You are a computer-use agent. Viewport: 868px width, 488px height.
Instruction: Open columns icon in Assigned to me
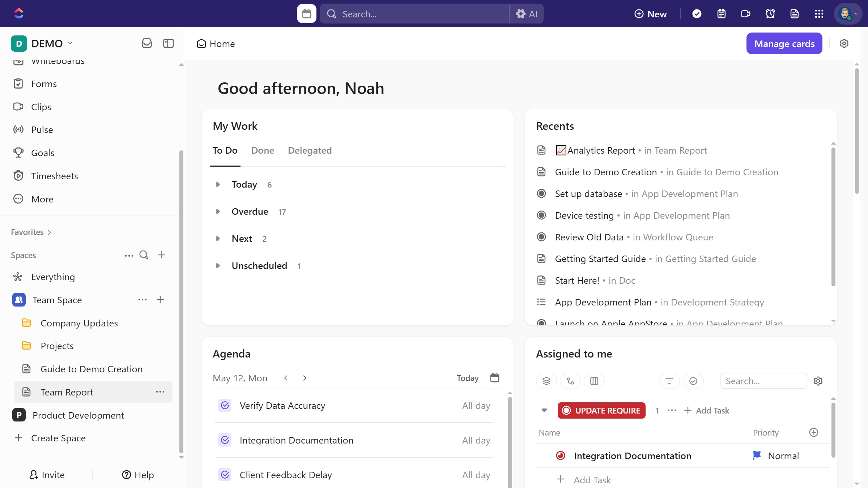click(x=594, y=381)
